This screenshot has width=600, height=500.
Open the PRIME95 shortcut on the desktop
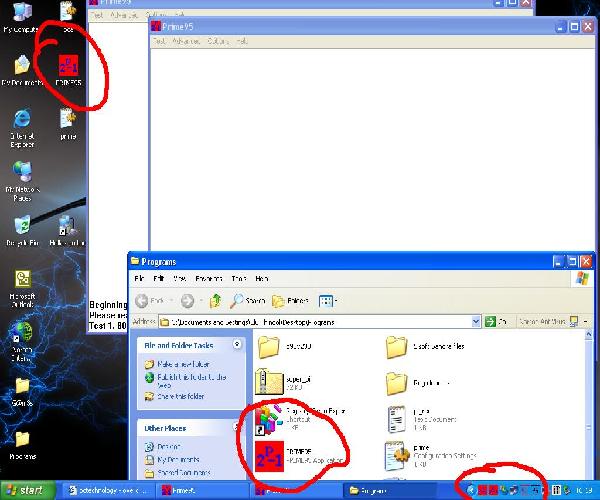pos(68,69)
